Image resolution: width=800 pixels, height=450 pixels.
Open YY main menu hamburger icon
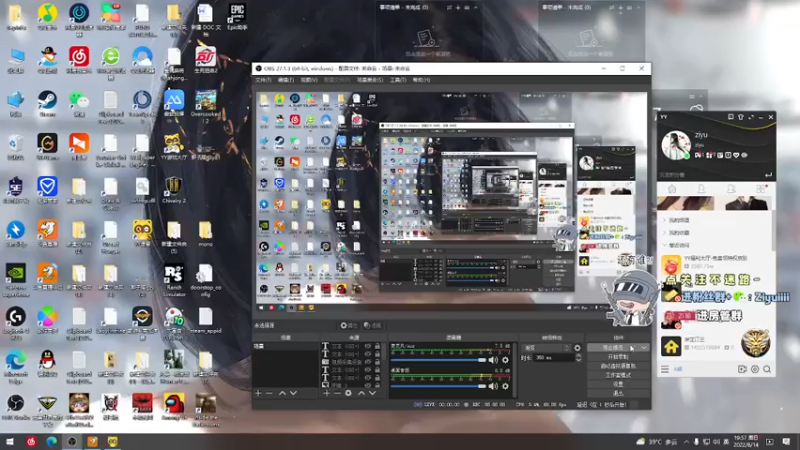[665, 369]
